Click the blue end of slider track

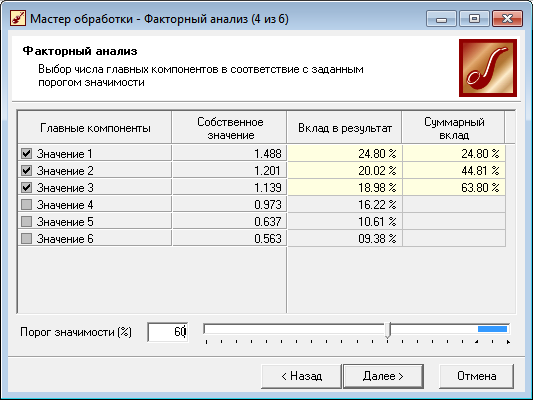[492, 329]
